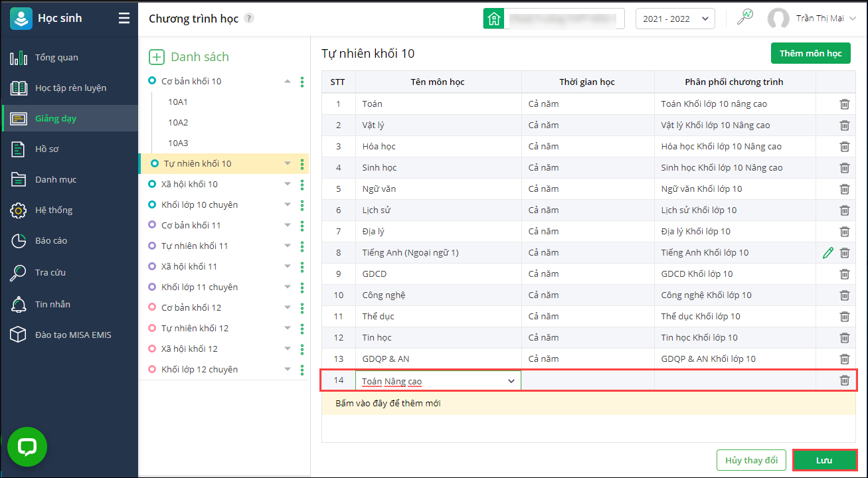Viewport: 868px width, 478px height.
Task: Open options menu for Cơ bản khối 10
Action: click(x=302, y=82)
